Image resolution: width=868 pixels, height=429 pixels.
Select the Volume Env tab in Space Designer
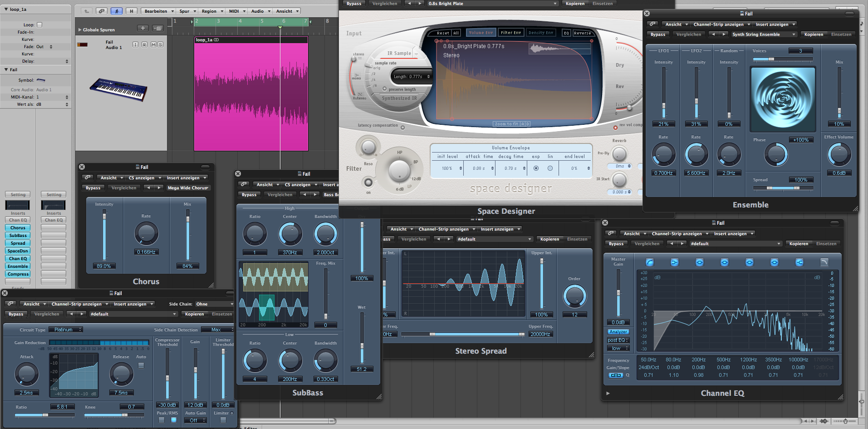(481, 33)
